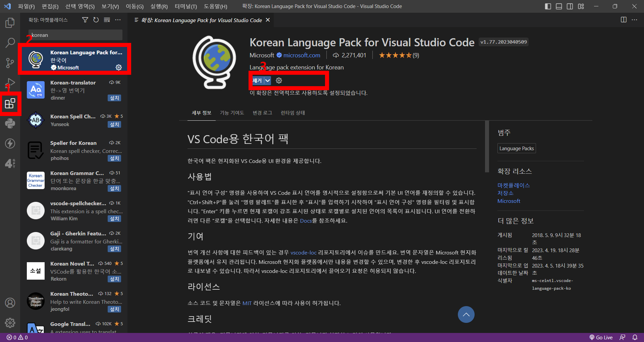Screen dimensions: 644x342
Task: Open the Source Control view
Action: pos(10,63)
